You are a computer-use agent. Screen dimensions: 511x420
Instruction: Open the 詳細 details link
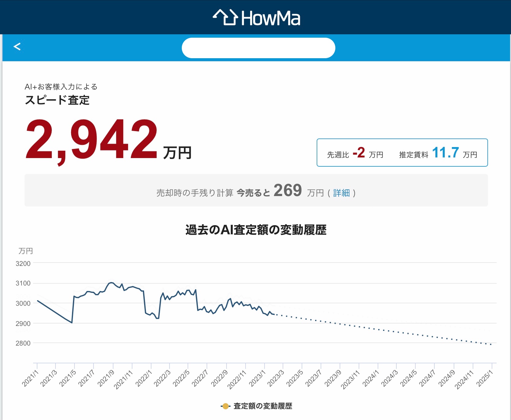click(x=341, y=193)
